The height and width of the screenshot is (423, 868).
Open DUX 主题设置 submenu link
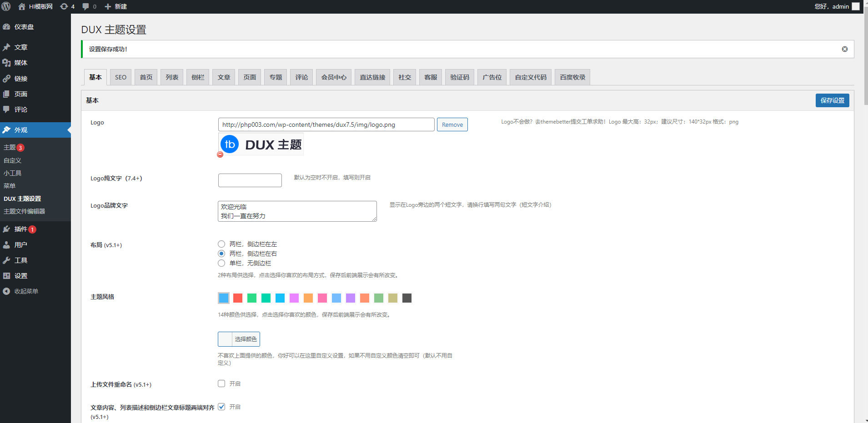(x=22, y=199)
